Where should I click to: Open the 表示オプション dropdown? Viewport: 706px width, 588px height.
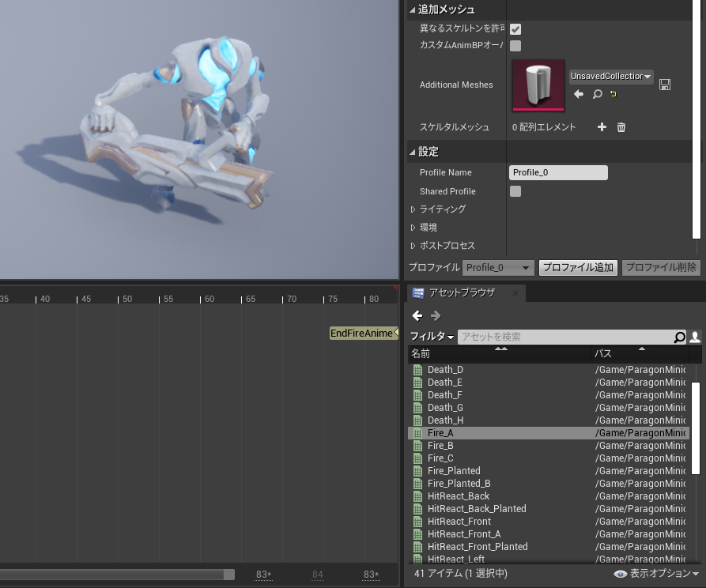tap(664, 573)
